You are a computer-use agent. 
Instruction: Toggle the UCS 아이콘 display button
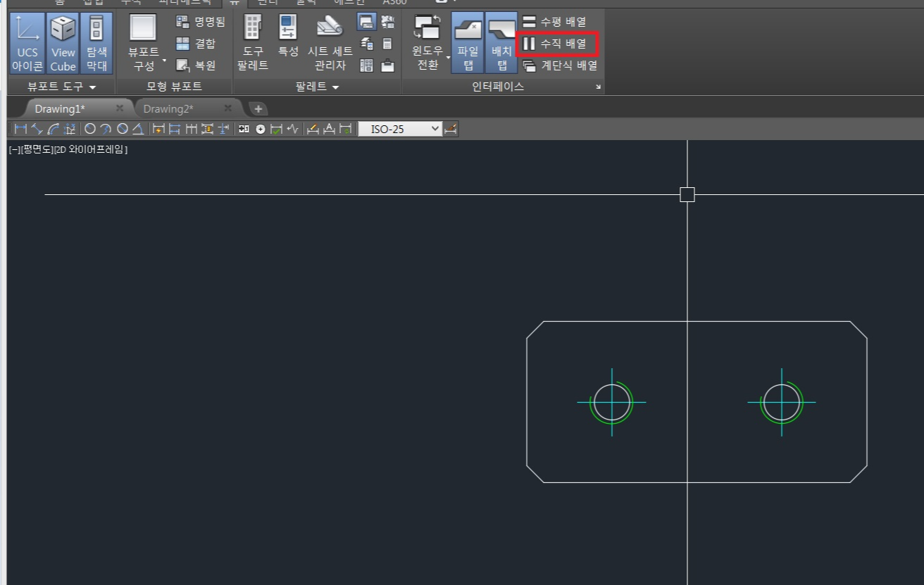point(27,43)
